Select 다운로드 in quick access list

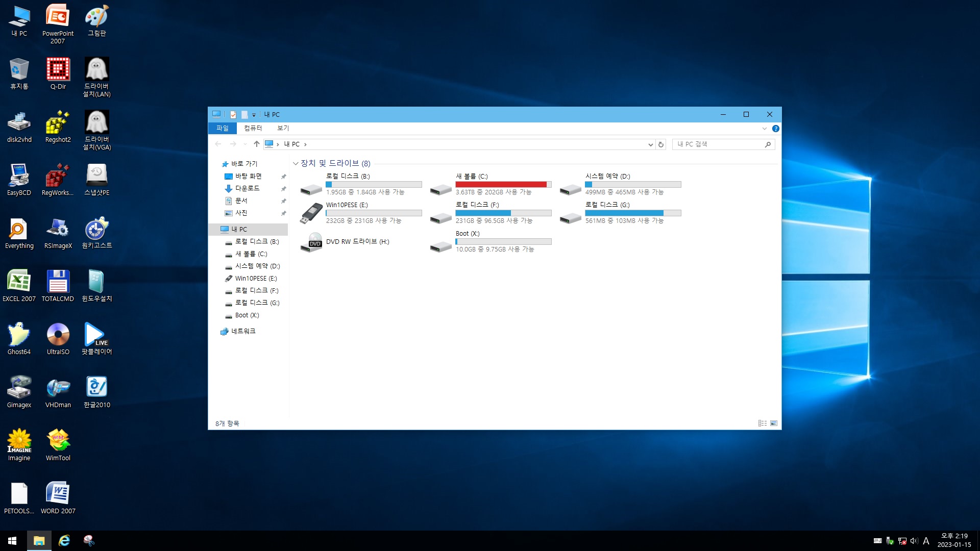click(247, 189)
